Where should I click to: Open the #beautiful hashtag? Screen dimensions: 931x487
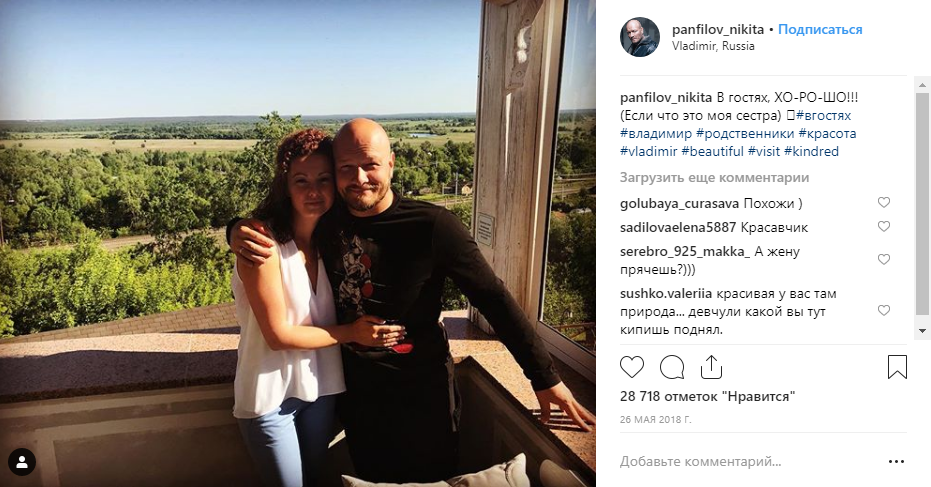[712, 151]
